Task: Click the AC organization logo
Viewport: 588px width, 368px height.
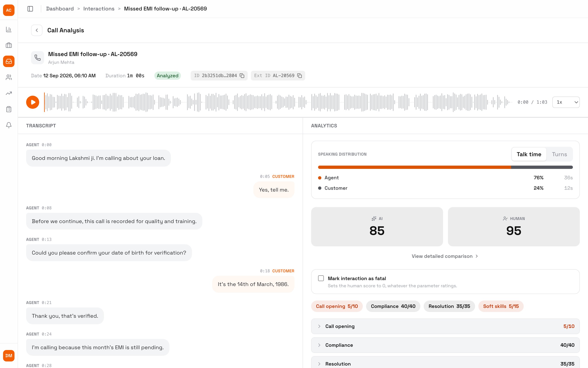Action: coord(9,10)
